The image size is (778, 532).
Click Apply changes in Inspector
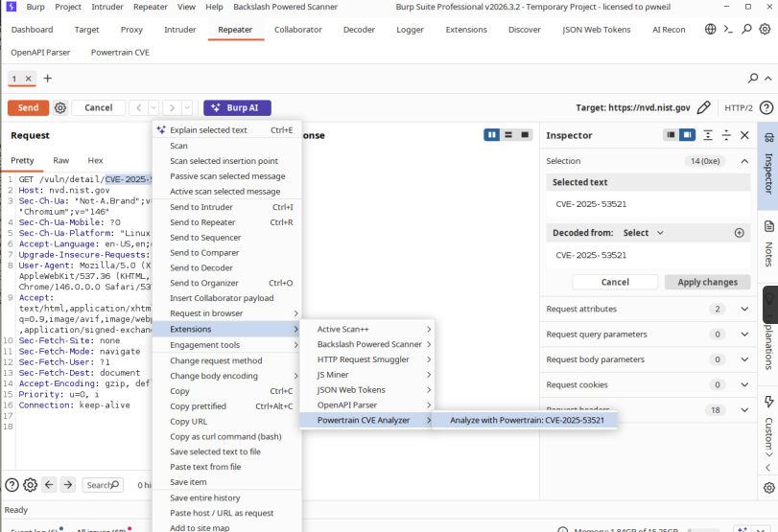point(707,282)
